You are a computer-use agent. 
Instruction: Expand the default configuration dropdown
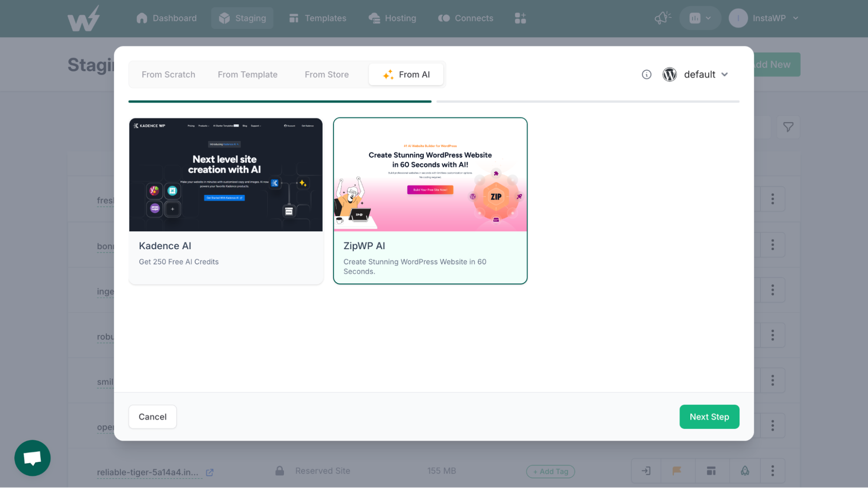coord(706,75)
